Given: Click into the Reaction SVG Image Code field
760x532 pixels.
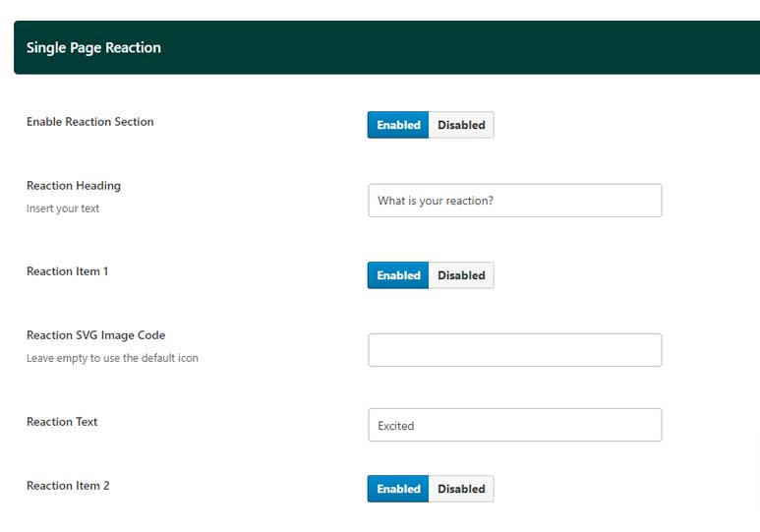Looking at the screenshot, I should (515, 350).
